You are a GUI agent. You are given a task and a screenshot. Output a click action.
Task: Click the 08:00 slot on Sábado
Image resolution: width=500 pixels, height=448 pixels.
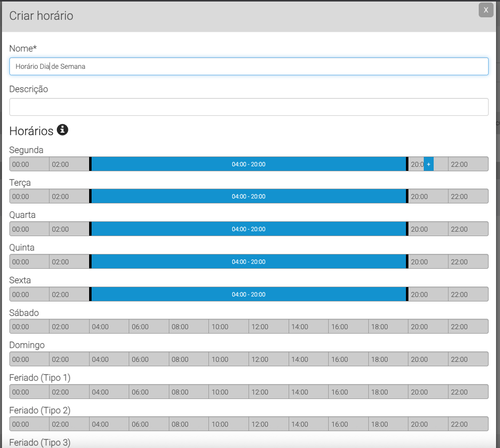pos(189,327)
